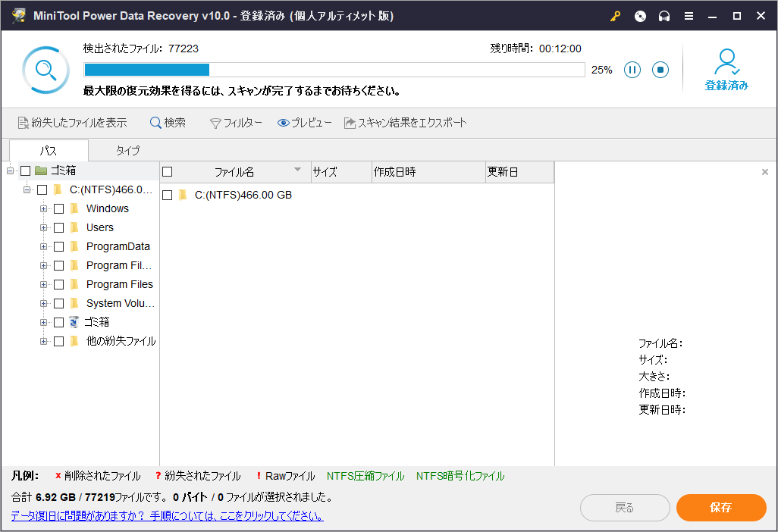The width and height of the screenshot is (778, 532).
Task: Click プレビュー eye icon in toolbar
Action: click(284, 123)
